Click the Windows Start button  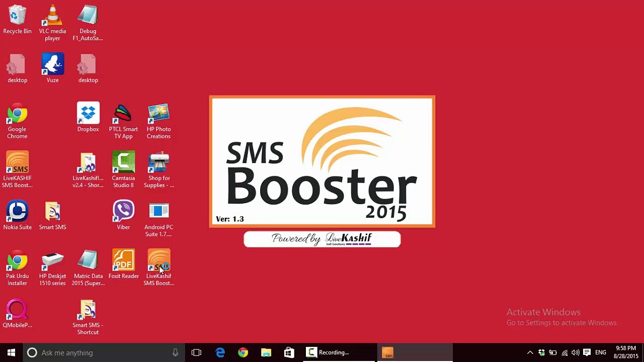(x=11, y=352)
